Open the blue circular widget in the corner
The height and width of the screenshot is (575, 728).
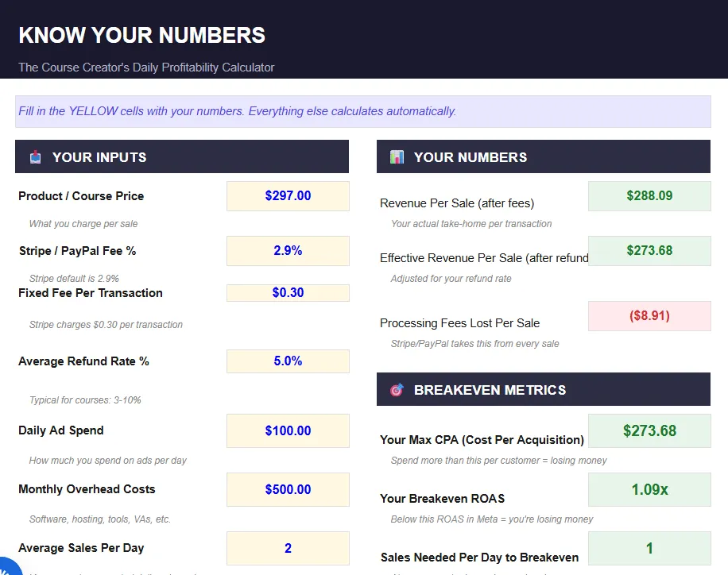point(6,567)
